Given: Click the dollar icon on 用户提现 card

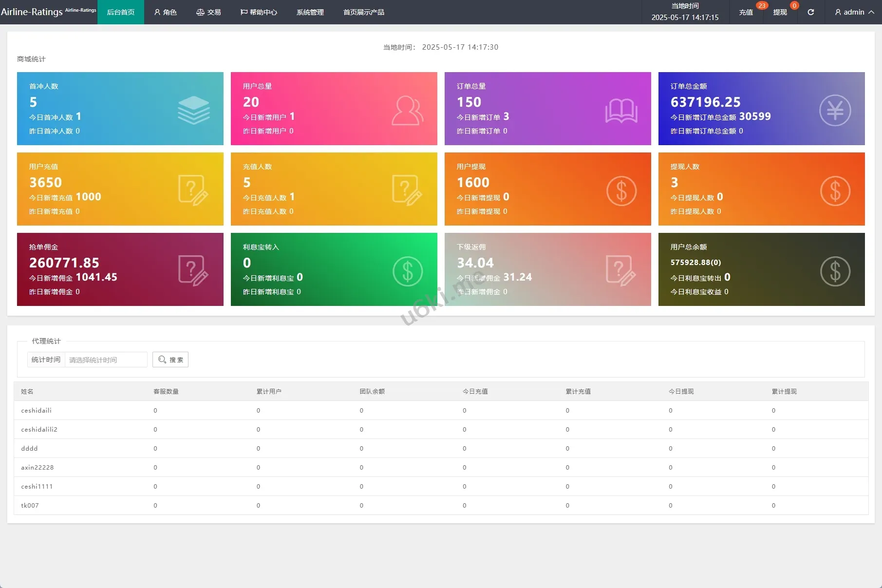Looking at the screenshot, I should 621,190.
